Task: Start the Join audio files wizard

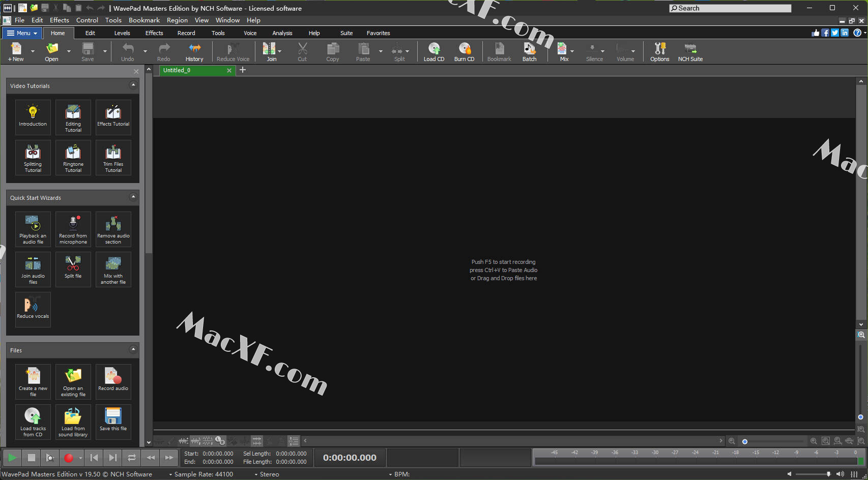Action: (x=33, y=269)
